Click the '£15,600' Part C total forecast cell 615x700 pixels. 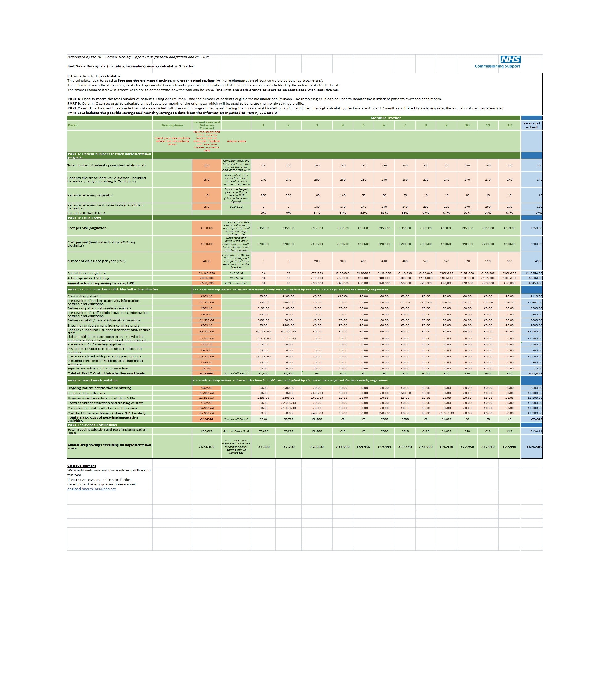pyautogui.click(x=207, y=373)
